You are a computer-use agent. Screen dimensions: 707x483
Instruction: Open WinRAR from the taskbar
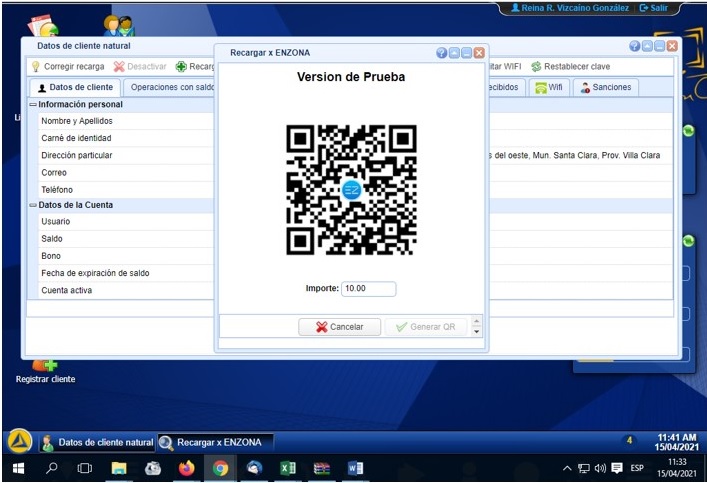pyautogui.click(x=321, y=469)
